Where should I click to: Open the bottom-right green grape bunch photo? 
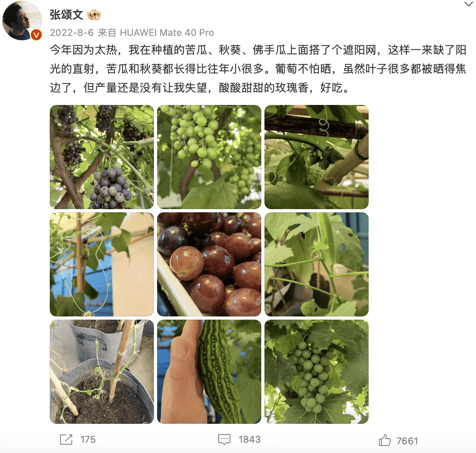click(317, 372)
